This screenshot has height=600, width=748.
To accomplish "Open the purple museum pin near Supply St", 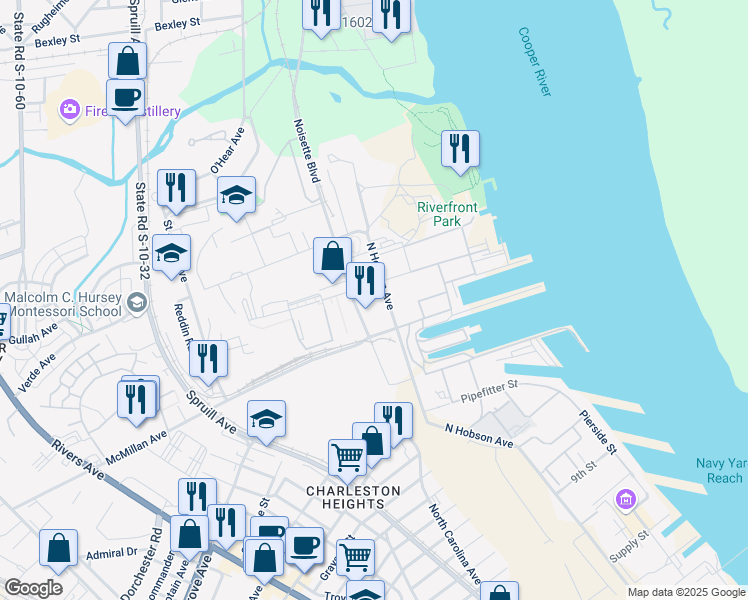I will pos(626,501).
